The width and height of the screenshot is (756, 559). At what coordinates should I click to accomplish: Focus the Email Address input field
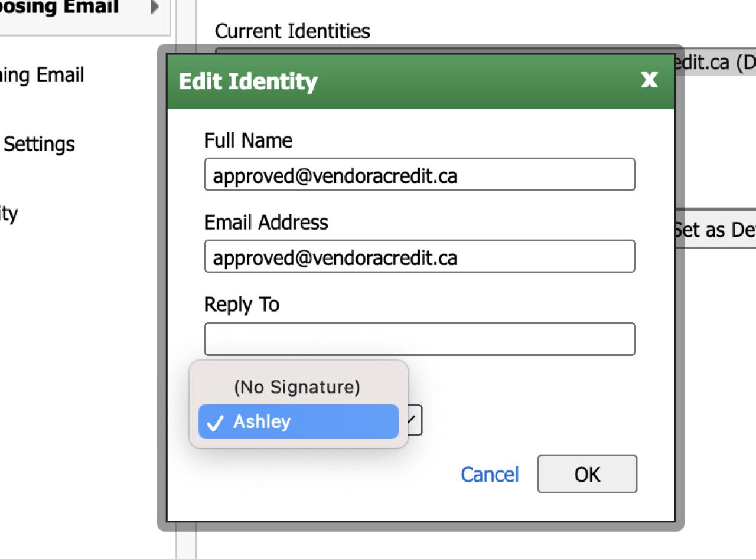[x=419, y=257]
